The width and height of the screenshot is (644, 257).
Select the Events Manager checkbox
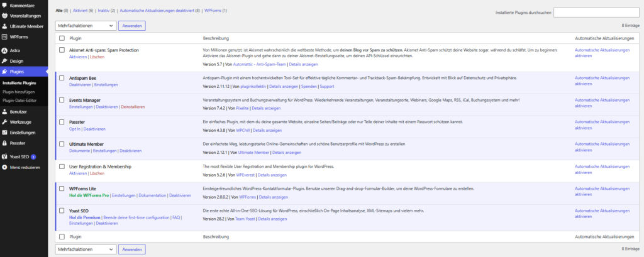pyautogui.click(x=62, y=100)
